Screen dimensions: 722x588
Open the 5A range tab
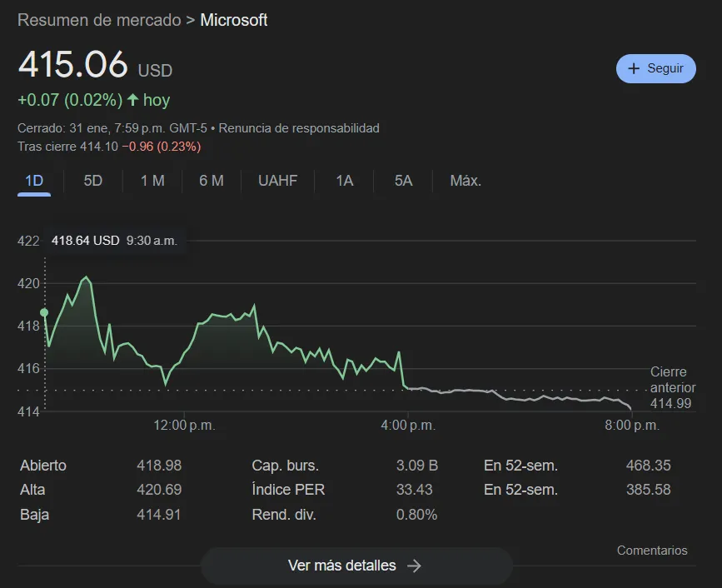pos(403,181)
